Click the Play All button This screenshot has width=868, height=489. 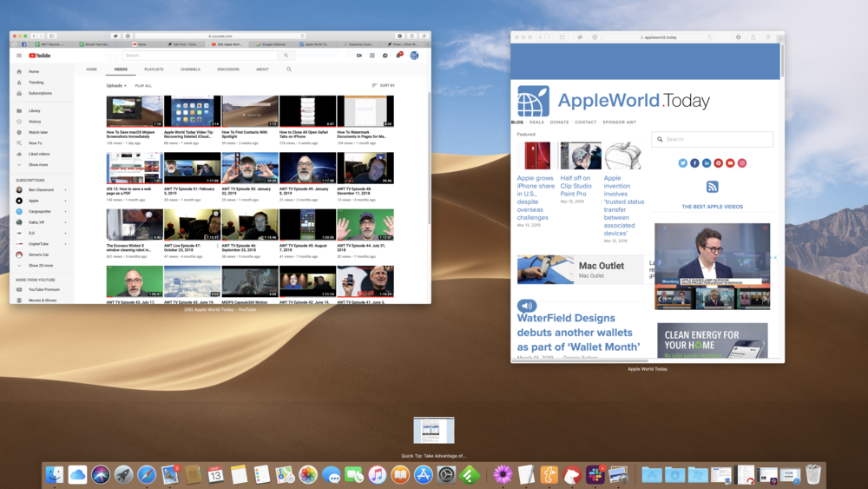(x=143, y=86)
